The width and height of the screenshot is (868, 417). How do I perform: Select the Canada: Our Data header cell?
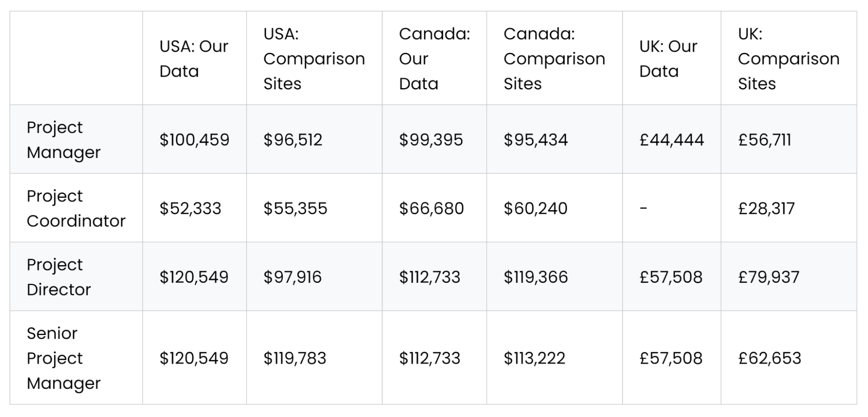coord(434,59)
